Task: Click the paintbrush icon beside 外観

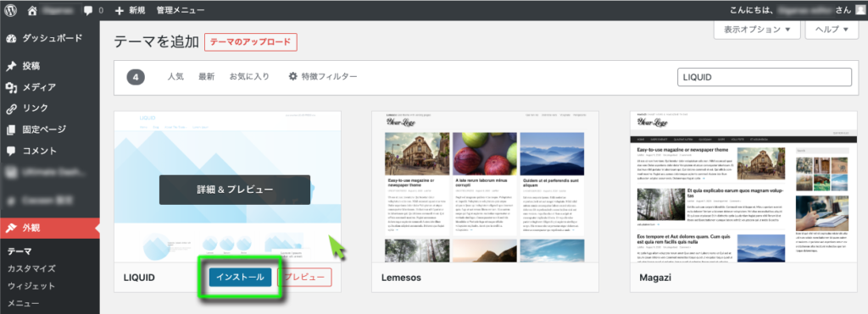Action: (x=11, y=228)
